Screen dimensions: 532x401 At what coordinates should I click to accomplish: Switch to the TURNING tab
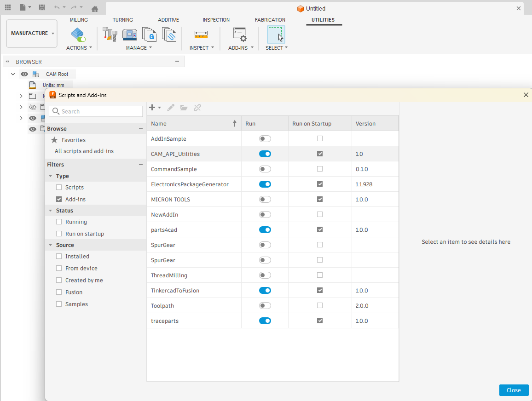pos(123,20)
